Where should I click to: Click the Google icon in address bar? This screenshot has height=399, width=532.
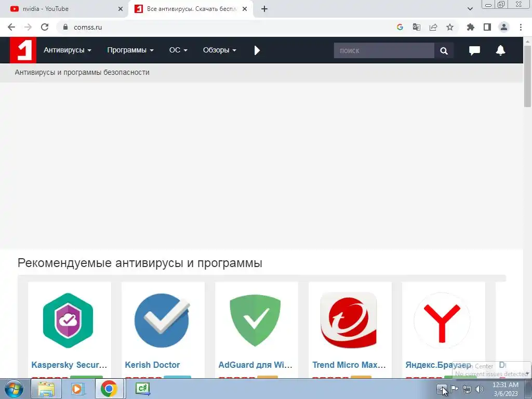(x=400, y=27)
